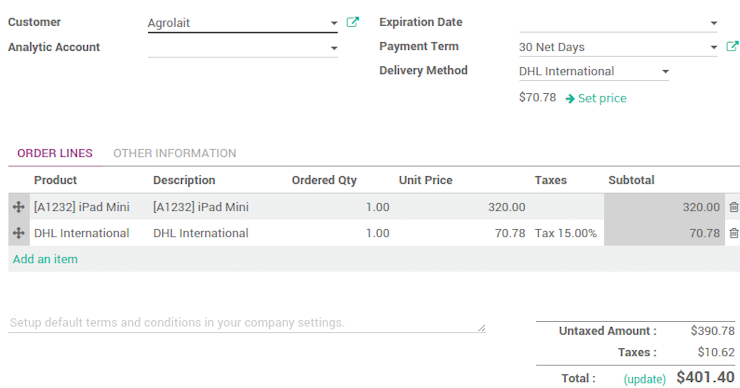
Task: Expand the Customer dropdown arrow
Action: point(334,23)
